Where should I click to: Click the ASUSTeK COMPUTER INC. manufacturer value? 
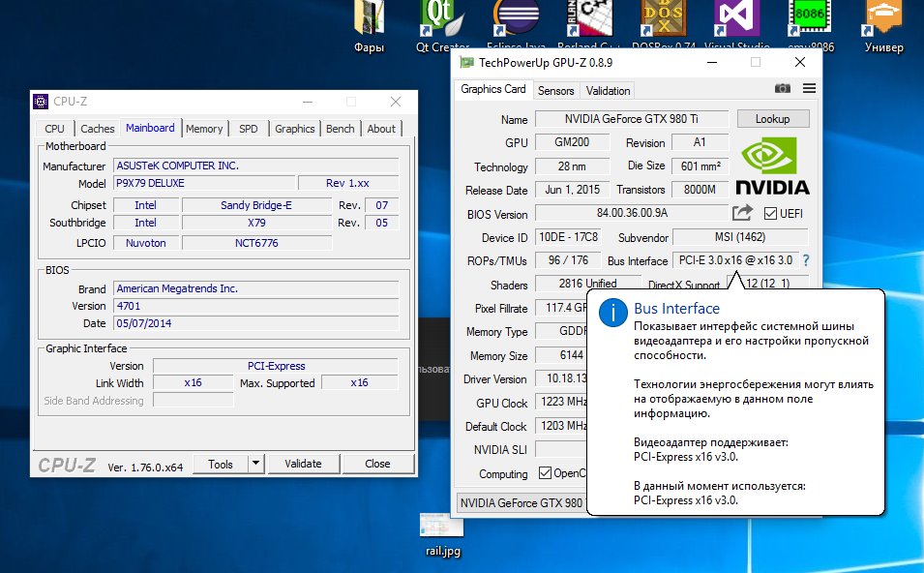coord(256,166)
